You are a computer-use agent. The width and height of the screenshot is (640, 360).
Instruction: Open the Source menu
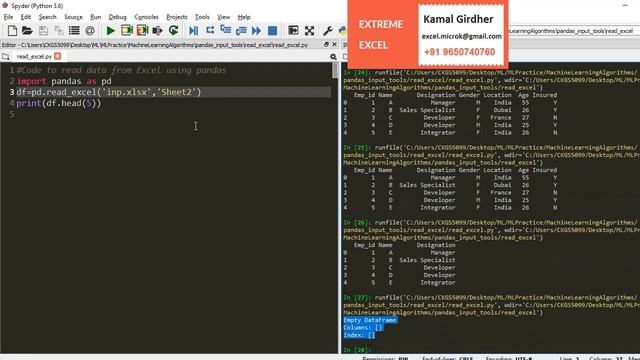tap(73, 17)
